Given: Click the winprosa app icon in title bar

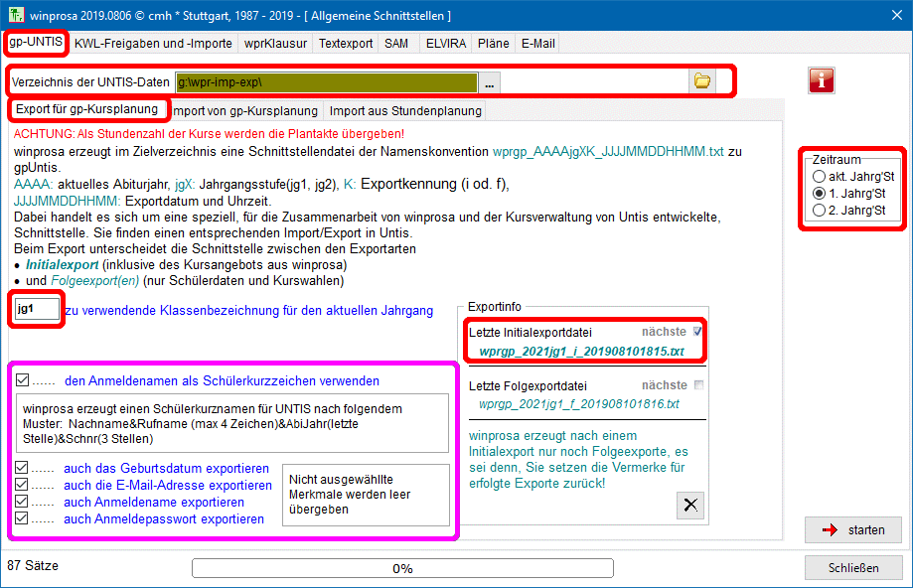Looking at the screenshot, I should [14, 16].
